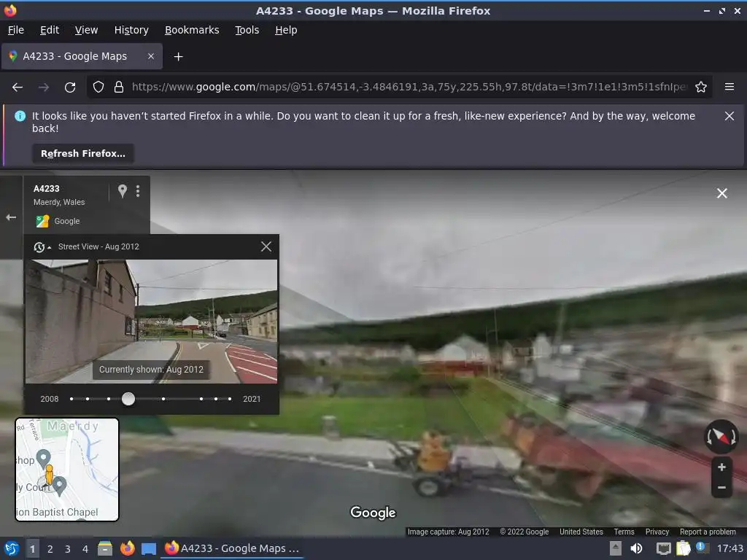
Task: Reload the current page
Action: pos(70,87)
